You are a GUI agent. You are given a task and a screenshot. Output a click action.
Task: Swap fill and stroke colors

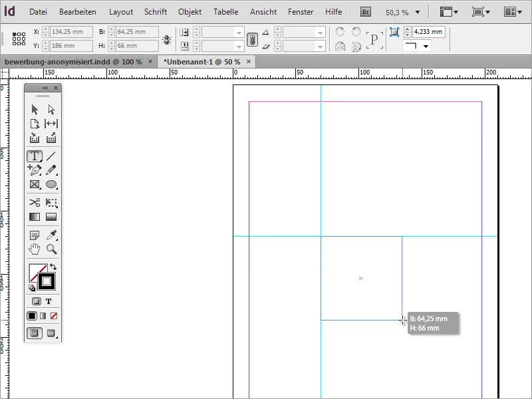pyautogui.click(x=56, y=264)
